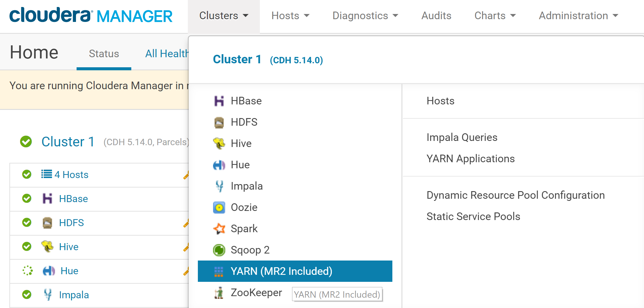
Task: Expand the Clusters dropdown menu
Action: coord(224,16)
